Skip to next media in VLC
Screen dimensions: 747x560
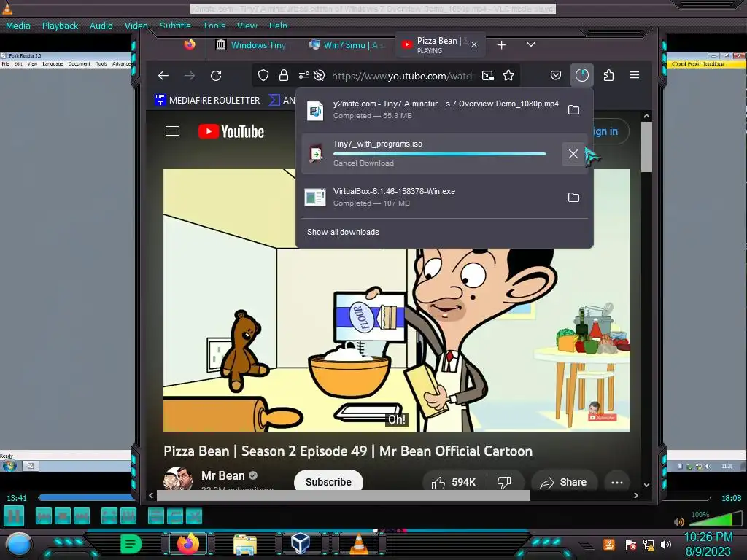[82, 516]
